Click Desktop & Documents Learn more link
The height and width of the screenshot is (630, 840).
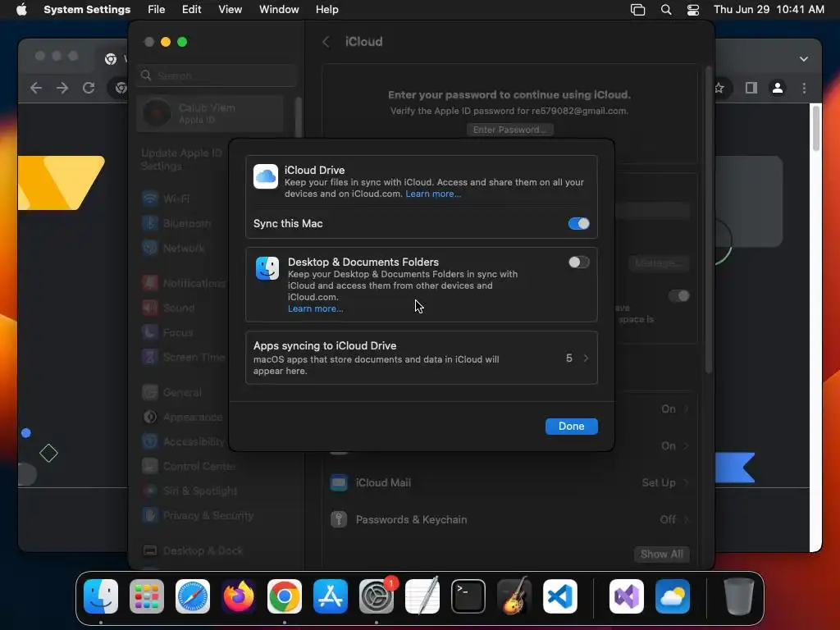316,308
